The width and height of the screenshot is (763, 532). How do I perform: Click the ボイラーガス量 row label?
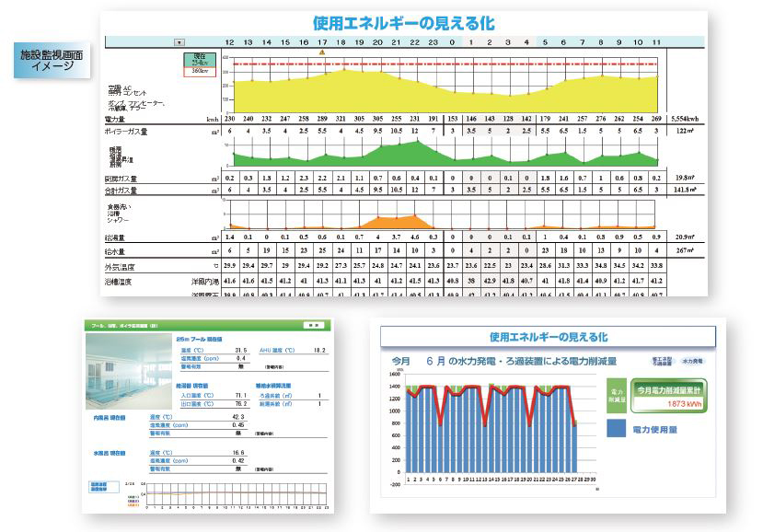[125, 132]
